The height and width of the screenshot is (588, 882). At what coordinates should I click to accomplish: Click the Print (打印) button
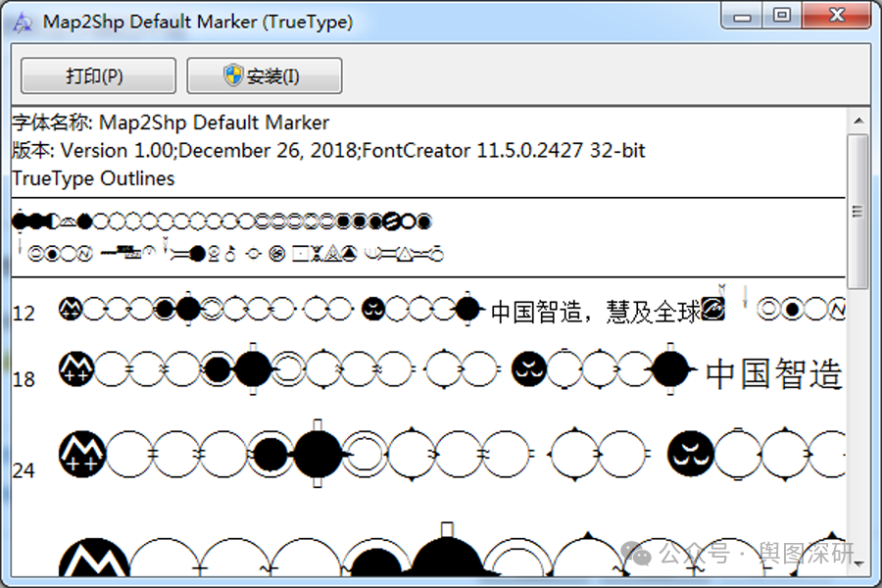click(97, 75)
